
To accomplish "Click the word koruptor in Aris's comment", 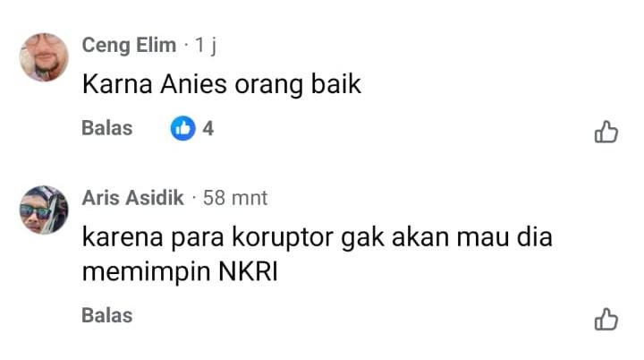I will [x=283, y=238].
